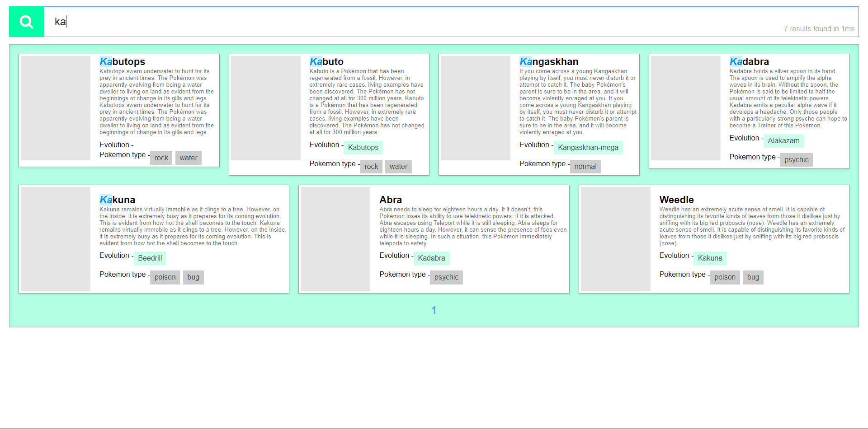Click the Kadabra description paragraph
Screen dimensions: 868x429
788,98
